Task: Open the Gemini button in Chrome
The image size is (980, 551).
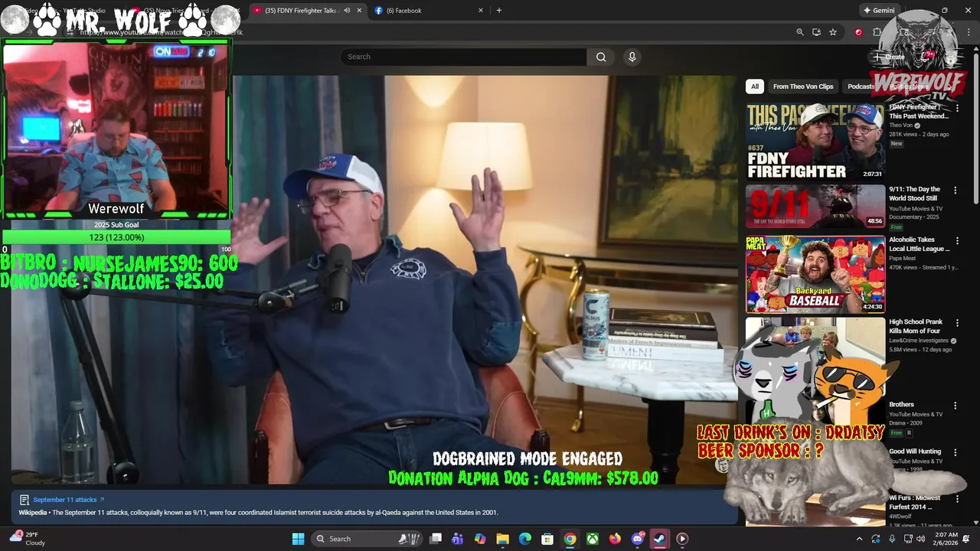Action: point(879,11)
